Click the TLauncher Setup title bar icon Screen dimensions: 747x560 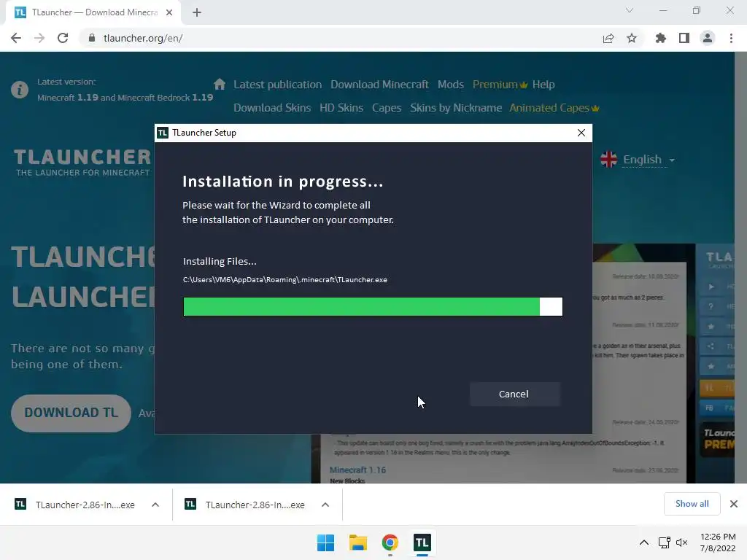163,133
